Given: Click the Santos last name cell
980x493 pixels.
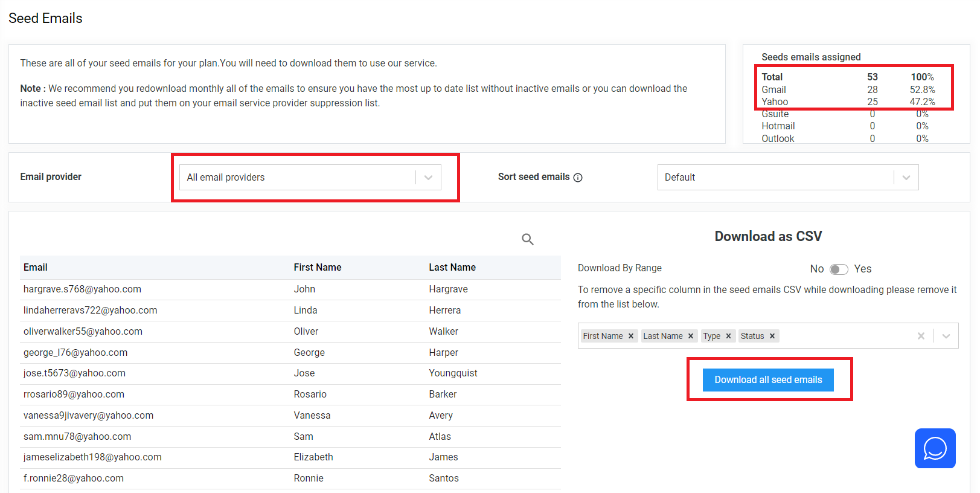Looking at the screenshot, I should pos(444,478).
